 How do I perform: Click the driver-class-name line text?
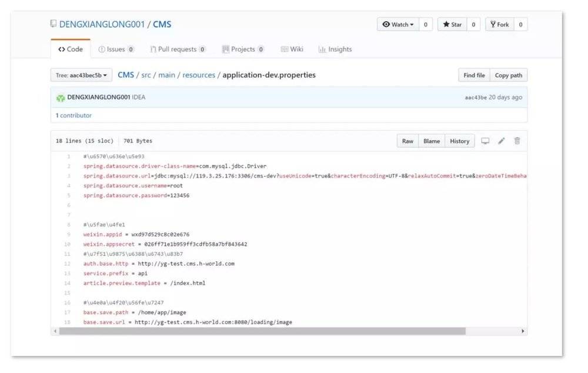tap(175, 166)
